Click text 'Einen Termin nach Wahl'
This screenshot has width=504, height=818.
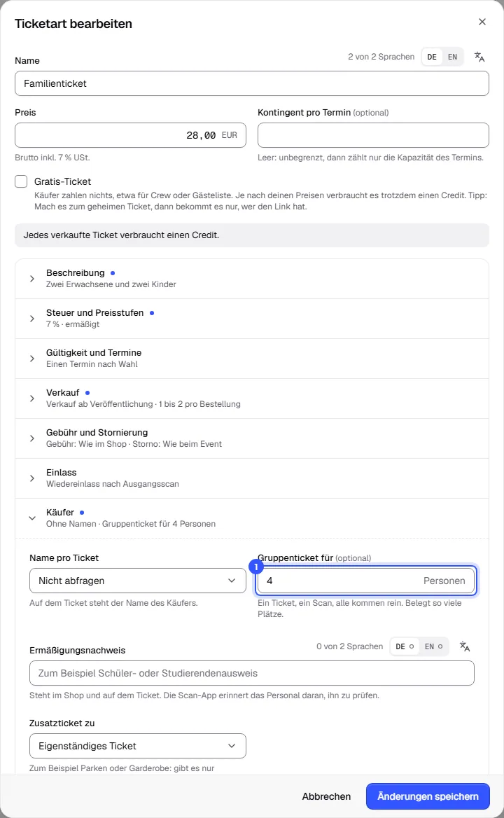[x=92, y=364]
